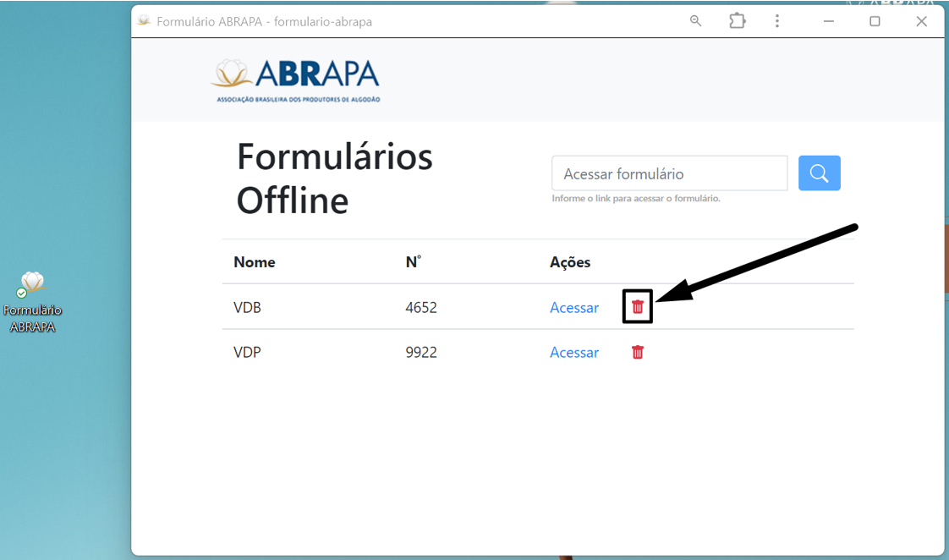
Task: Click the ABRAPA logo in header
Action: [295, 80]
